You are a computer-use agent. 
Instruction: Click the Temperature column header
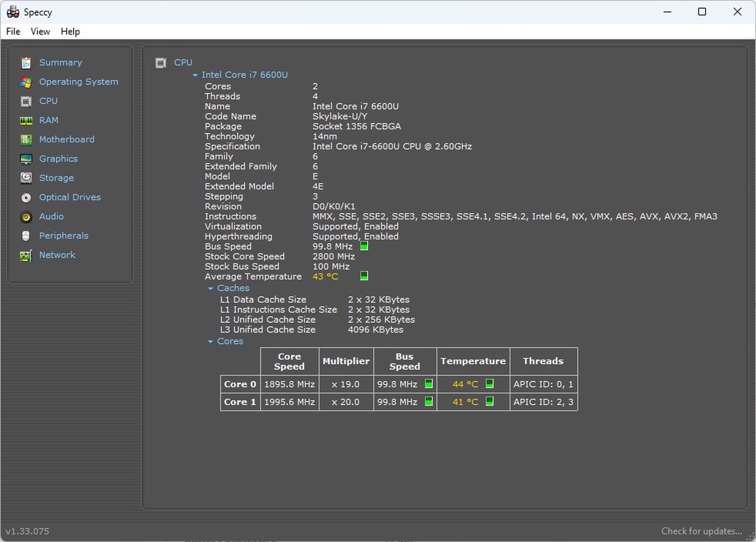click(x=473, y=361)
